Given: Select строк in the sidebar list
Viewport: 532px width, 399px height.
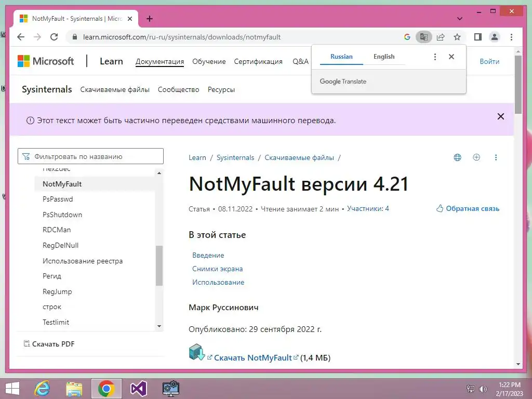Looking at the screenshot, I should [x=52, y=307].
